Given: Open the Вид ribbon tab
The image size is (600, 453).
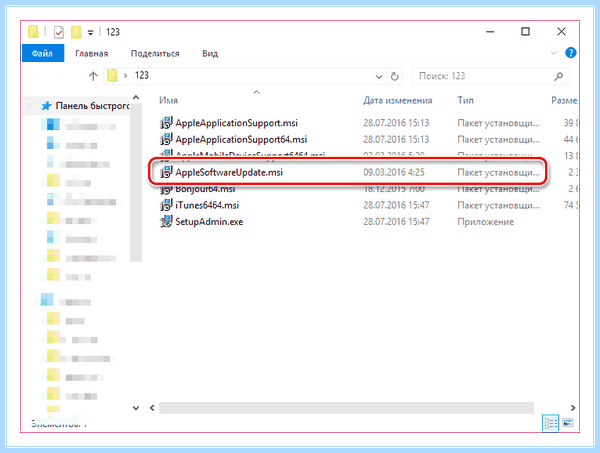Looking at the screenshot, I should 210,54.
